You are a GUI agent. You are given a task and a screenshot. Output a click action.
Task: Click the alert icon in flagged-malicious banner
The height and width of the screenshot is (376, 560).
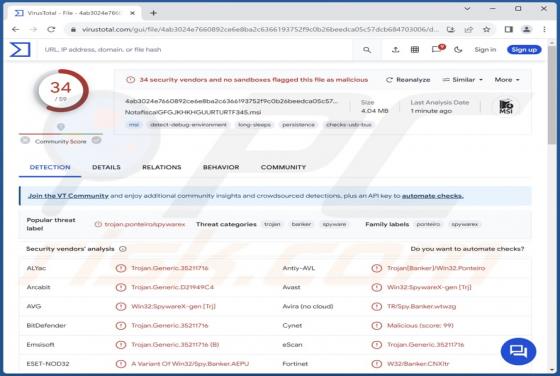pyautogui.click(x=131, y=80)
